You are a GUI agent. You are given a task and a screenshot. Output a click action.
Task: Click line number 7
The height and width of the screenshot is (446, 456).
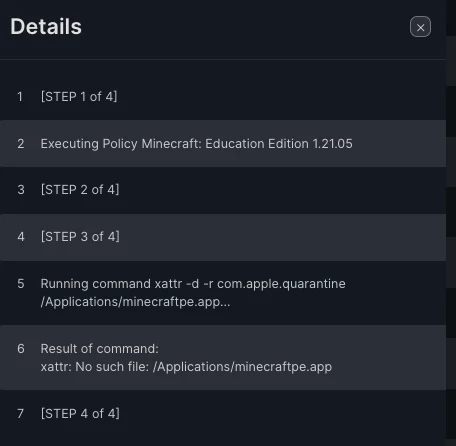tap(21, 414)
